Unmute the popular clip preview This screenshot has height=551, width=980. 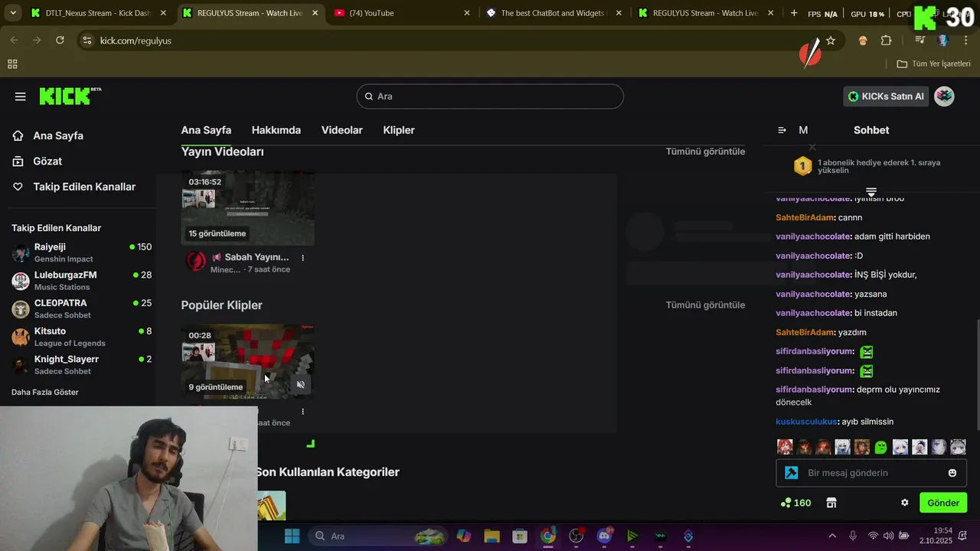301,385
